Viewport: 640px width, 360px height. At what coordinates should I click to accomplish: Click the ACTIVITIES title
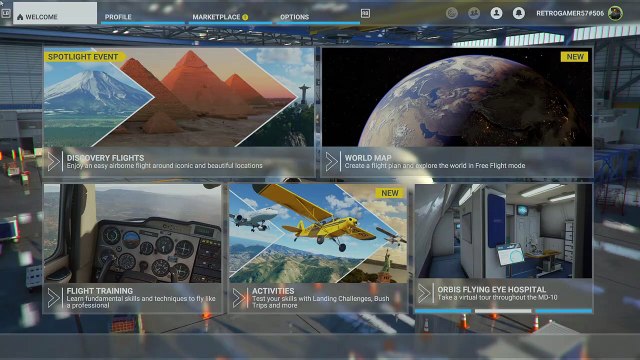pos(273,291)
